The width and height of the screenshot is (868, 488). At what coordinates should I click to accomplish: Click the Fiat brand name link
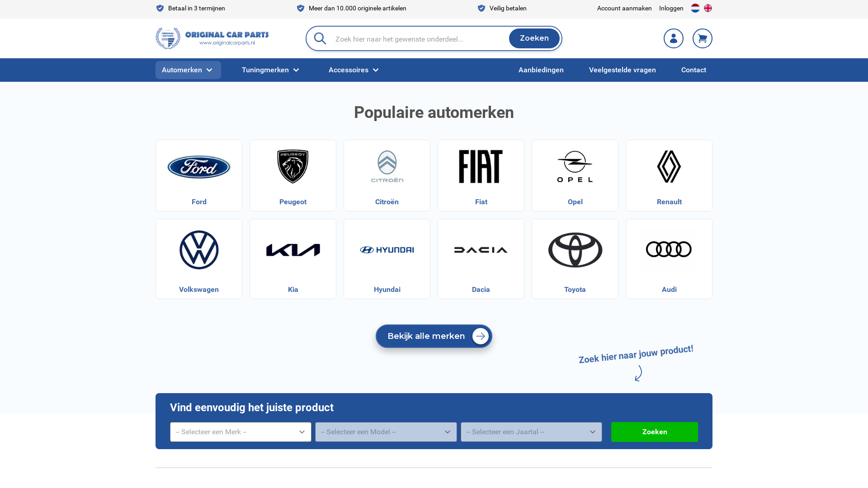481,202
